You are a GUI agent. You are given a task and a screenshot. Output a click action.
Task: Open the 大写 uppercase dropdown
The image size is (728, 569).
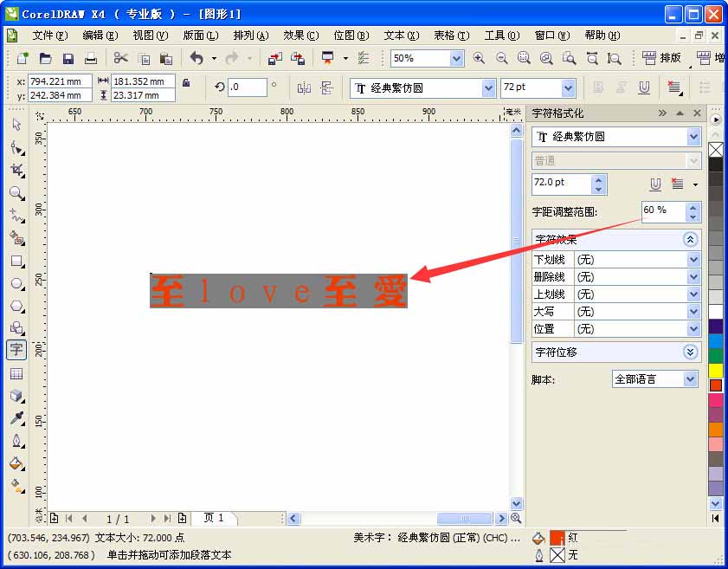pyautogui.click(x=693, y=312)
